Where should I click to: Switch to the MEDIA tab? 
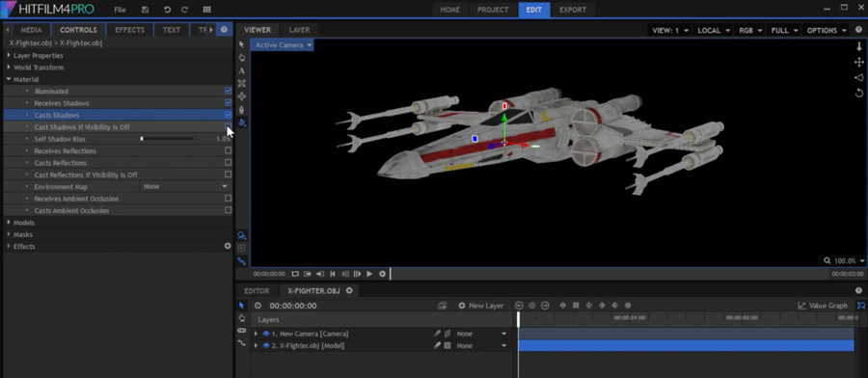click(31, 30)
